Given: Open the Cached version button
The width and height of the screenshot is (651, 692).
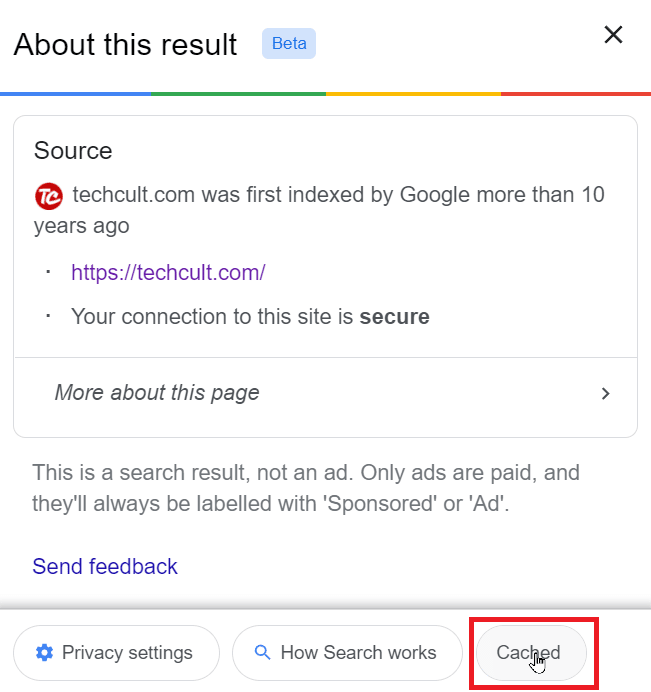Looking at the screenshot, I should click(x=532, y=653).
